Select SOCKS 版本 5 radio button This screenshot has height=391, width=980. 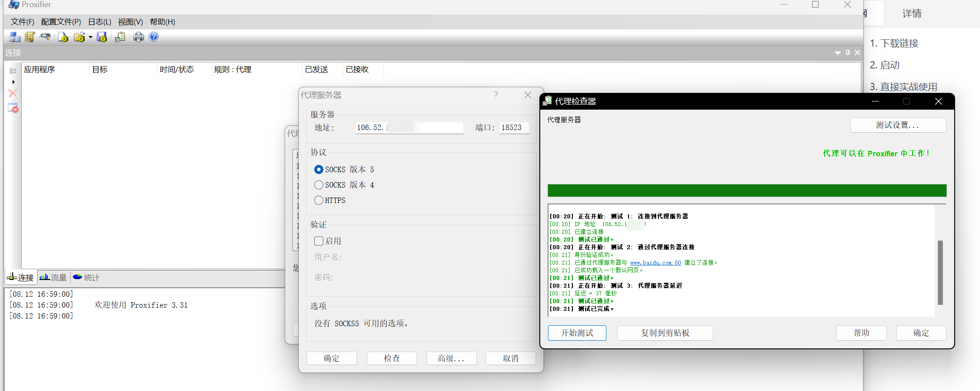[x=319, y=169]
